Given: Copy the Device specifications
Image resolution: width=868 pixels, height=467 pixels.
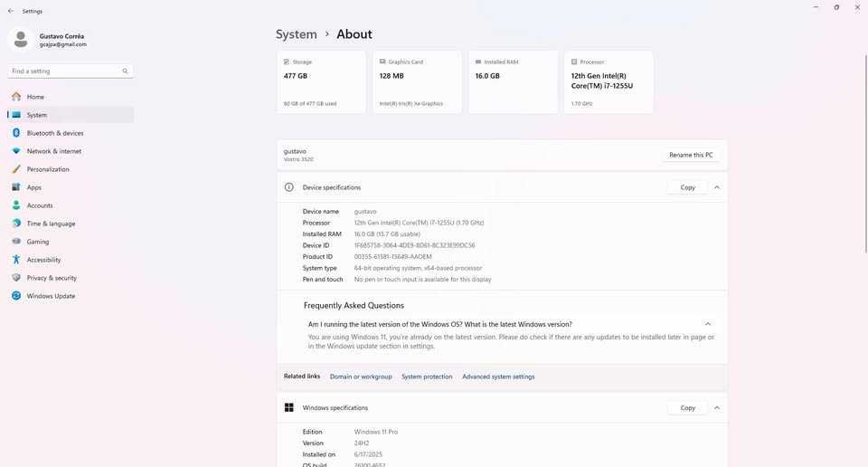Looking at the screenshot, I should click(687, 187).
